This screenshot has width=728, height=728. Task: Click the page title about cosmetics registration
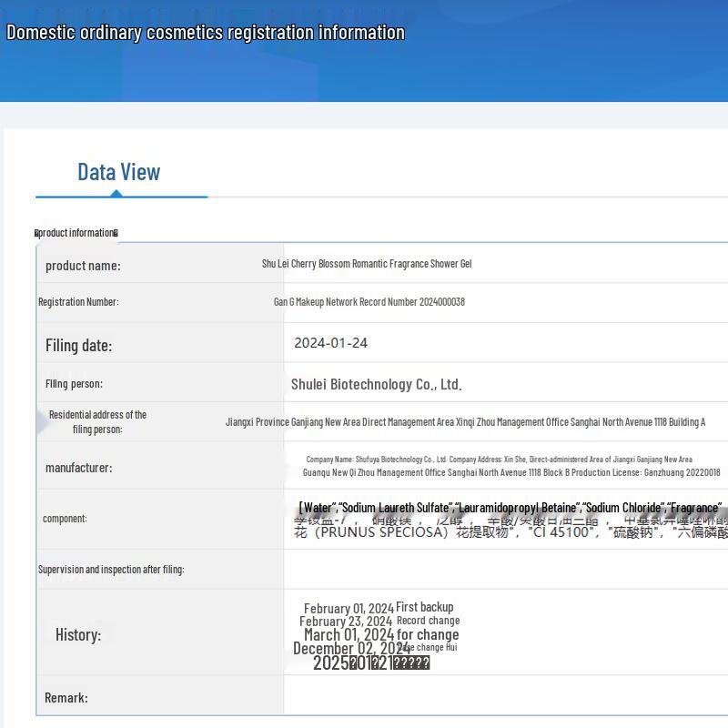pyautogui.click(x=206, y=33)
